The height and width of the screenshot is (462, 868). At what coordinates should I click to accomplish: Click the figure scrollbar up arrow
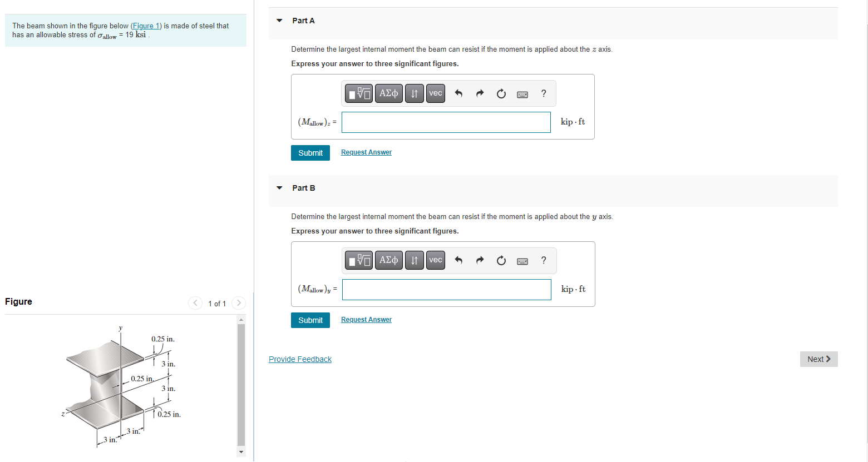coord(241,319)
